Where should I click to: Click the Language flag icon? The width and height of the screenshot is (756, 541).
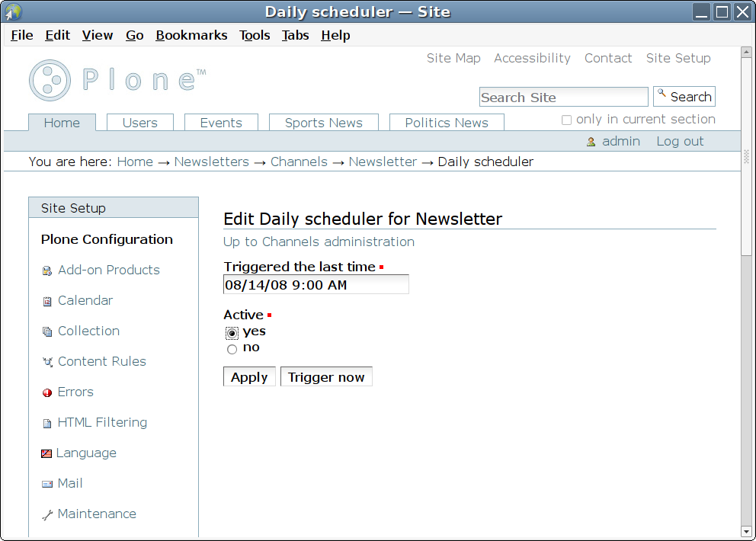[x=46, y=453]
